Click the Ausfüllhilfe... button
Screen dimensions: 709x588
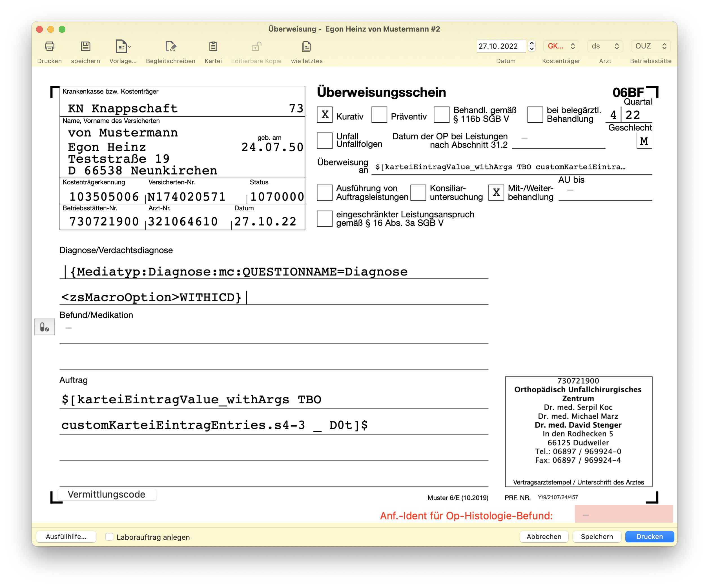(66, 537)
